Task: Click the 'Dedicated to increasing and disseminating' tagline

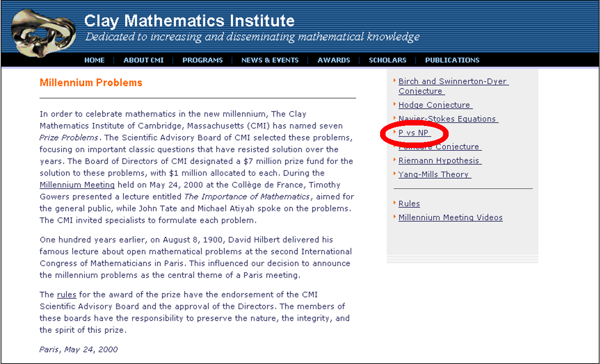Action: (x=252, y=37)
